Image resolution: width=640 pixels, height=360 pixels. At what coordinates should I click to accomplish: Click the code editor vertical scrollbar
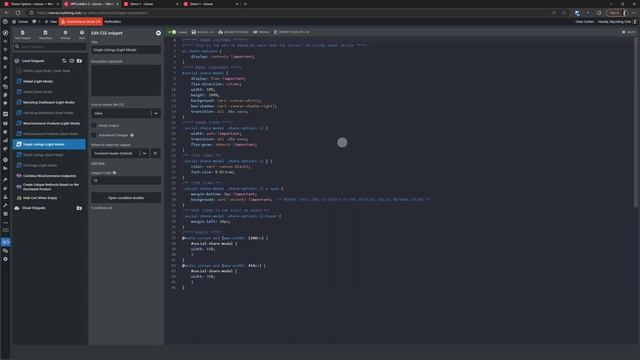(636, 122)
